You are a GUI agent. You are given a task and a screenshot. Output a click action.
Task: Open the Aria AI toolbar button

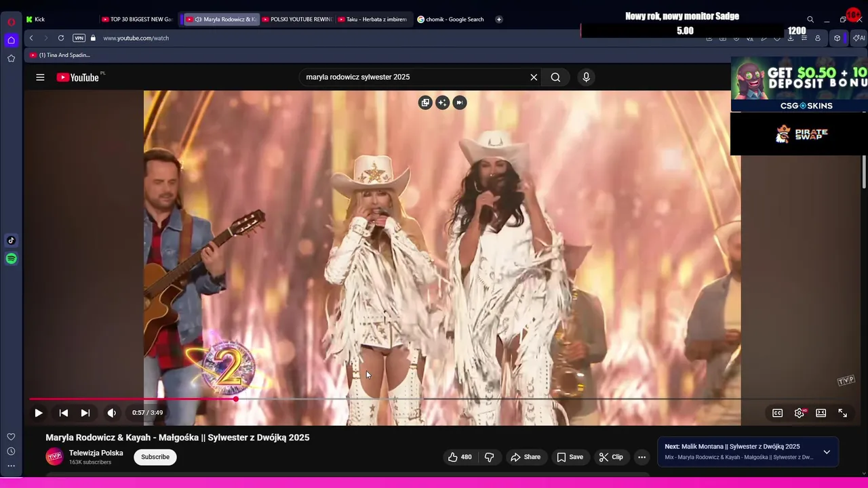click(x=859, y=38)
